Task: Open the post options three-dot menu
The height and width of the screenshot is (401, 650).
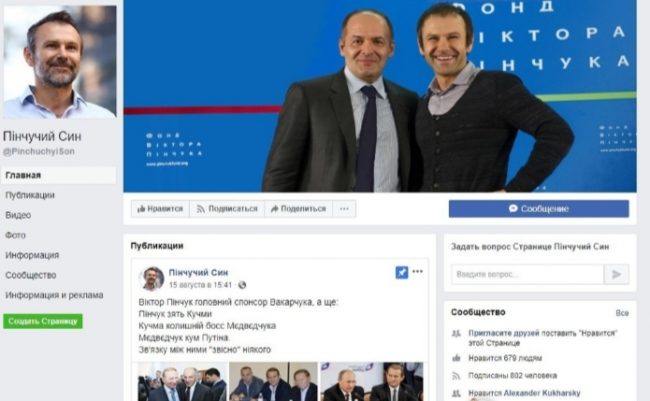Action: pos(417,272)
